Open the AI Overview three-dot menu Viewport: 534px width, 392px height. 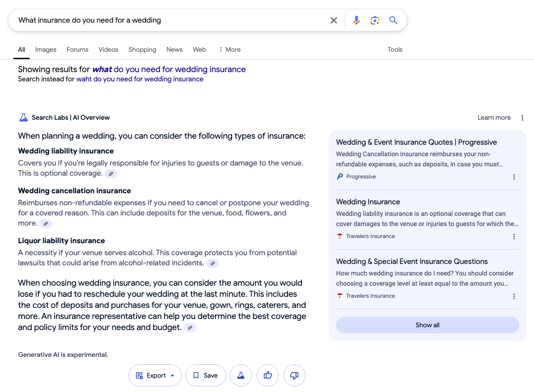522,117
